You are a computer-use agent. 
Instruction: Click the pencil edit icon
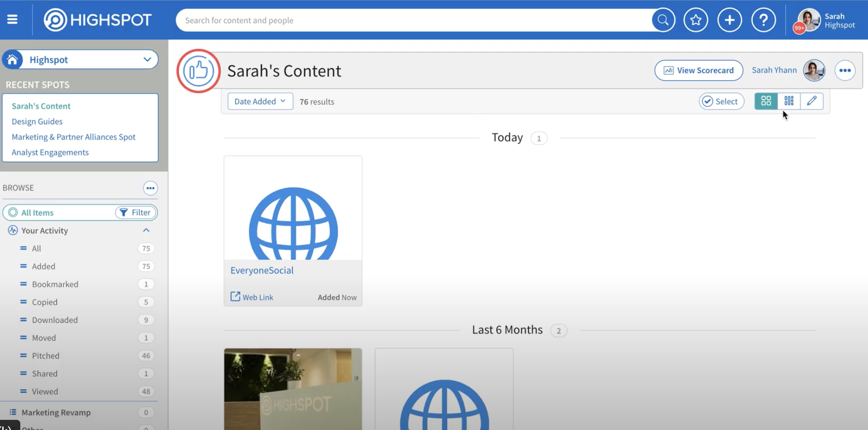(x=812, y=101)
